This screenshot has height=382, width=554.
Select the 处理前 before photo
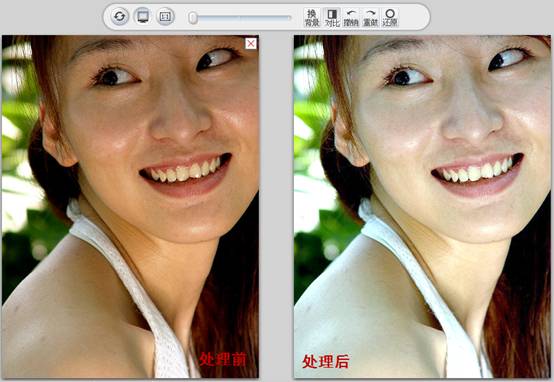pos(130,206)
